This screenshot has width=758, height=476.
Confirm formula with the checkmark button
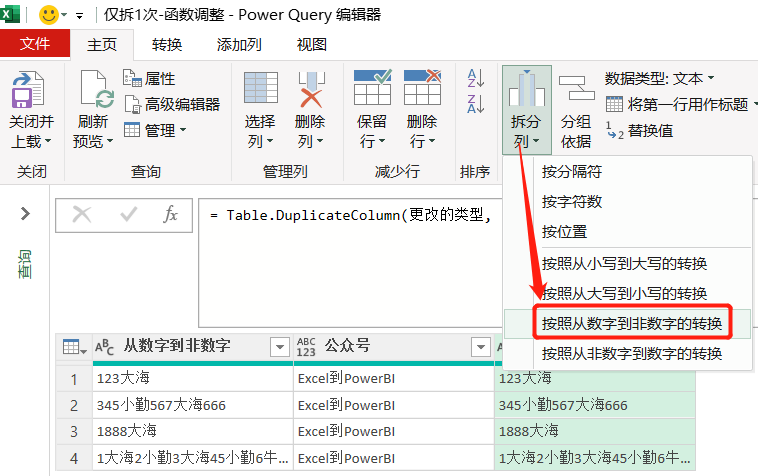coord(129,214)
